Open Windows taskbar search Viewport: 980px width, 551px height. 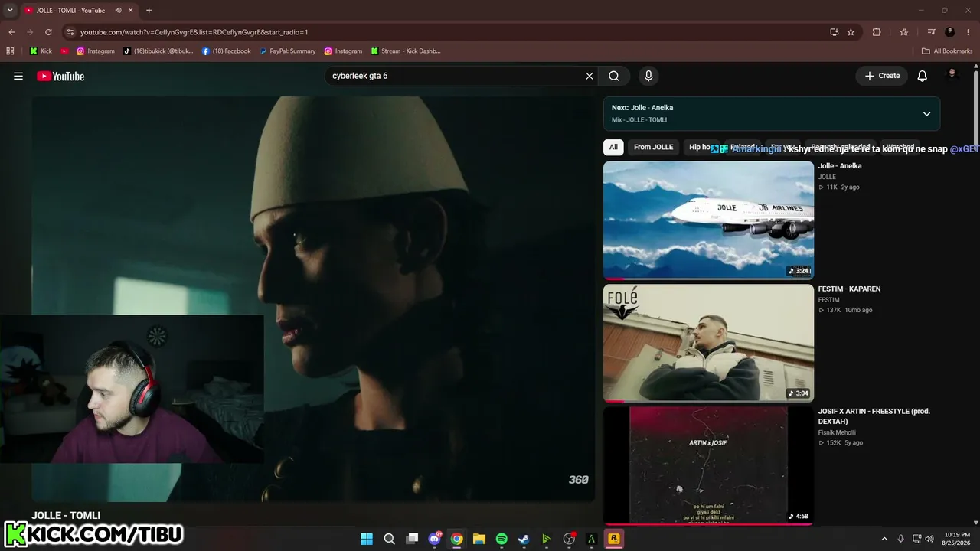[x=389, y=539]
